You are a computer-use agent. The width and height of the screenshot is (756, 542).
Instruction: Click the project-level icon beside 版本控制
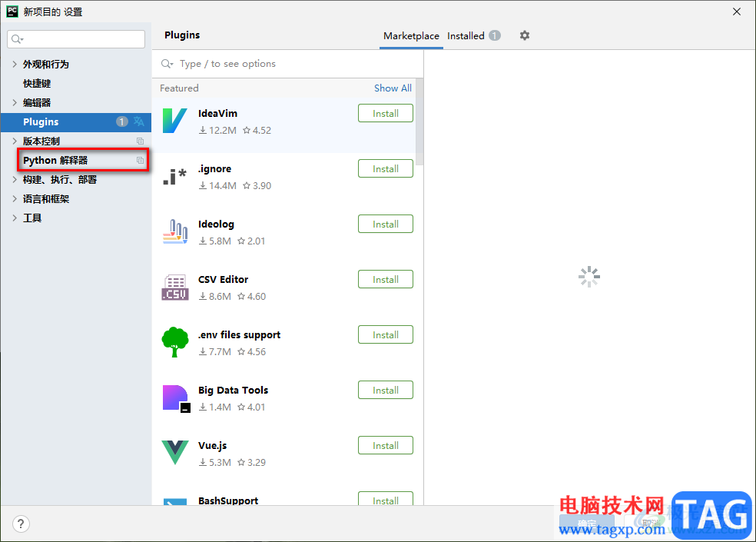click(140, 141)
